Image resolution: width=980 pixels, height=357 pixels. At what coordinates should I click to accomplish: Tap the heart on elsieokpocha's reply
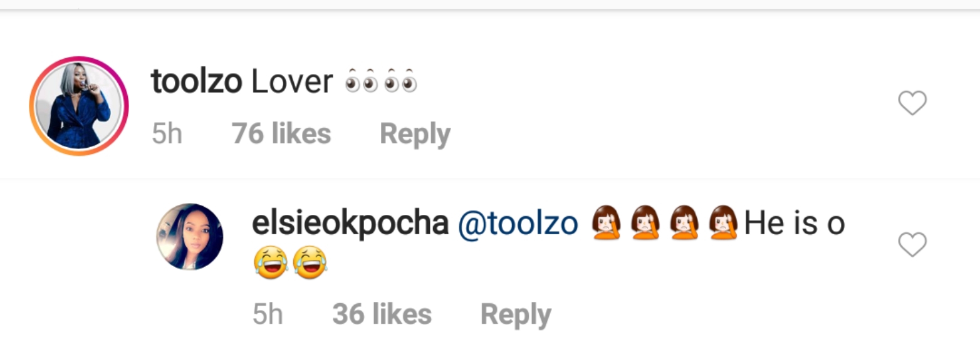pyautogui.click(x=912, y=244)
